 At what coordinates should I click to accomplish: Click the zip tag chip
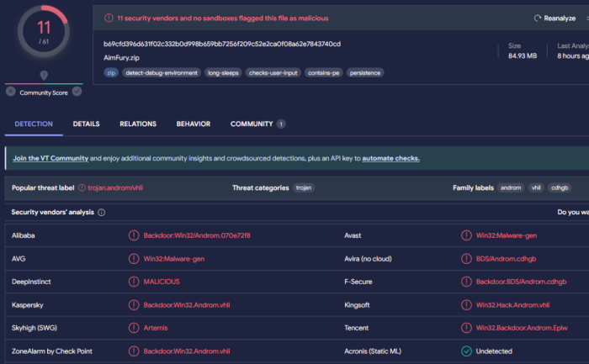tap(111, 73)
